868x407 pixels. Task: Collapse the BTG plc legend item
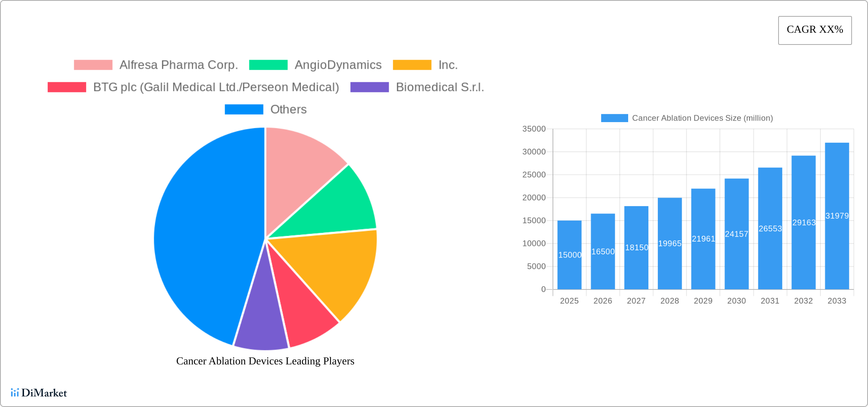pyautogui.click(x=216, y=87)
